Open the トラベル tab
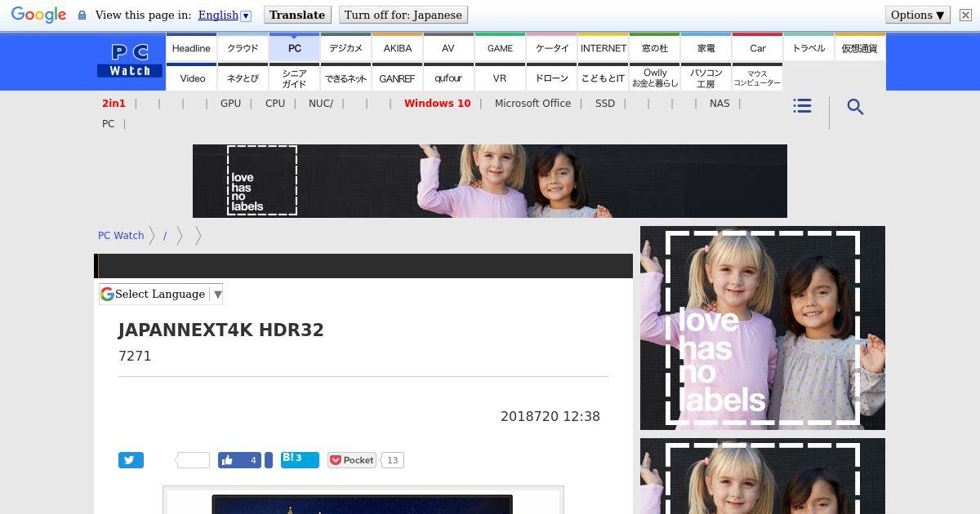 pos(808,47)
